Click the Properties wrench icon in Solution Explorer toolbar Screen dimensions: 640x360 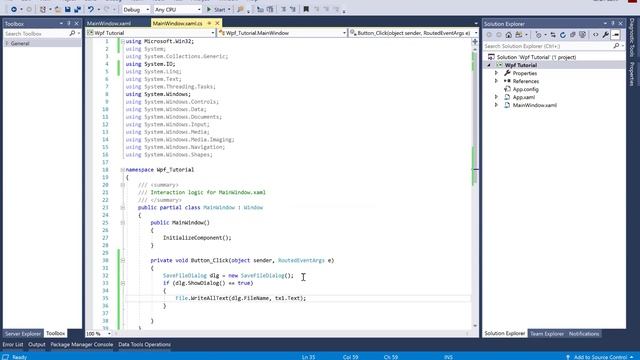coord(606,35)
